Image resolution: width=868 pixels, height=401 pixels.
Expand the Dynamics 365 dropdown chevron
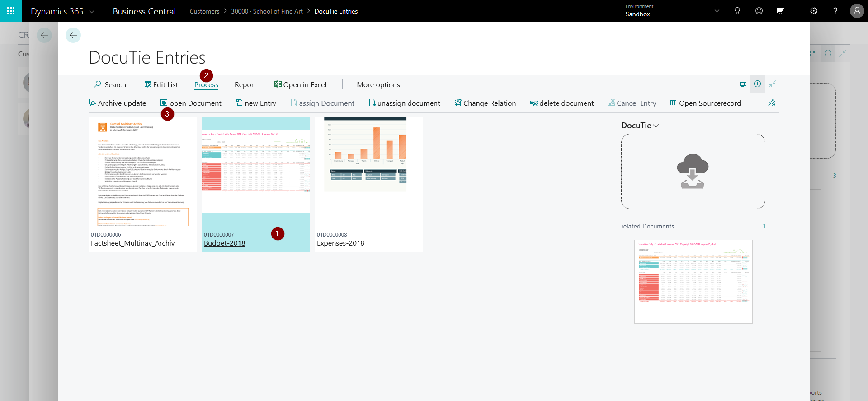click(92, 12)
